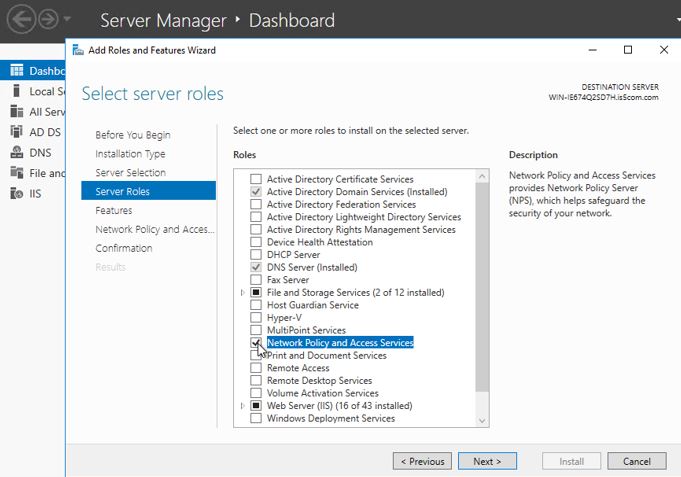Select DNS Server (Installed) row text
The width and height of the screenshot is (681, 477).
pos(312,267)
